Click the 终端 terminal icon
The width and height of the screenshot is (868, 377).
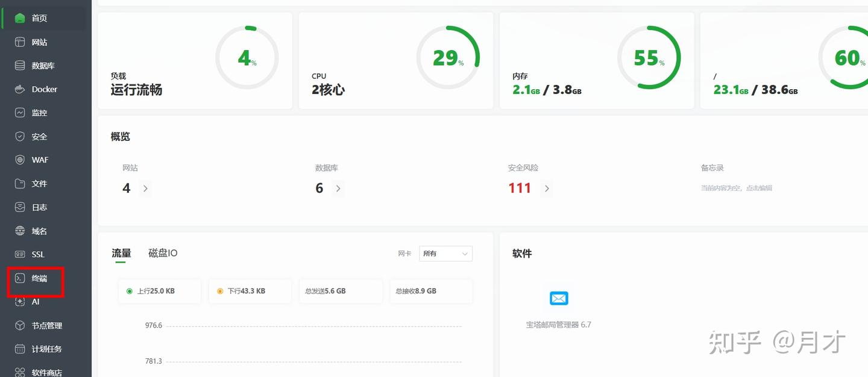point(20,278)
